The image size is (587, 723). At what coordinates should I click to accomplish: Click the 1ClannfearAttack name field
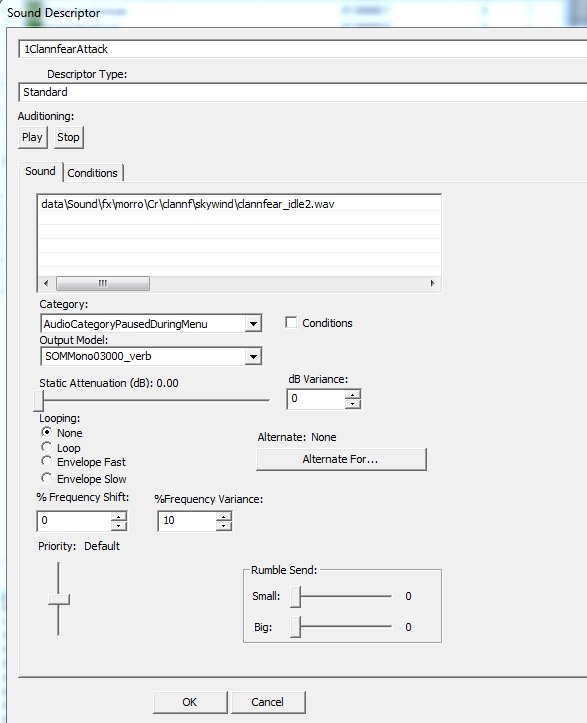pyautogui.click(x=303, y=49)
